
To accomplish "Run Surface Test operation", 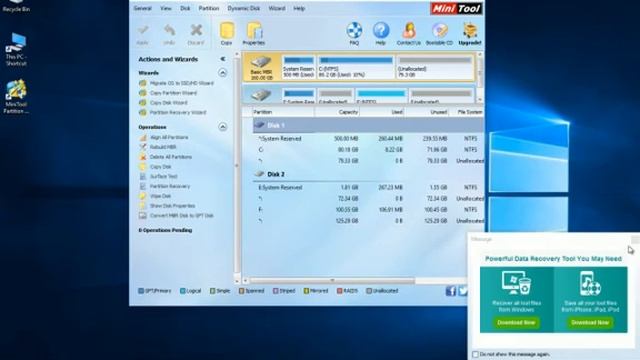I will click(158, 177).
